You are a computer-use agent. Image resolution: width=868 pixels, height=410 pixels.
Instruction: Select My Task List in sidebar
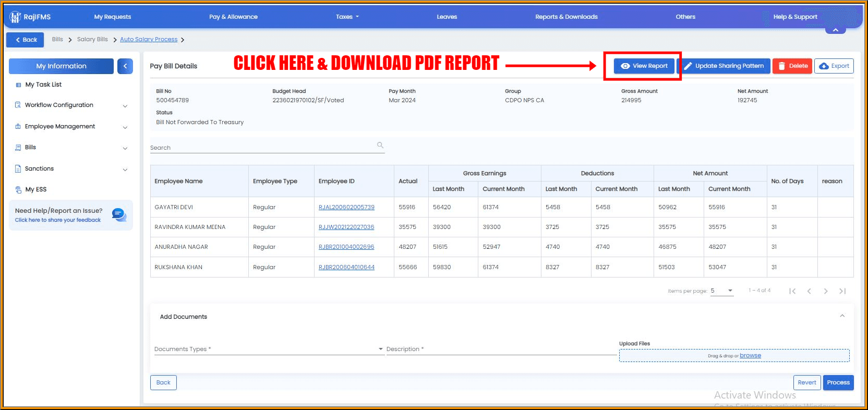tap(43, 85)
